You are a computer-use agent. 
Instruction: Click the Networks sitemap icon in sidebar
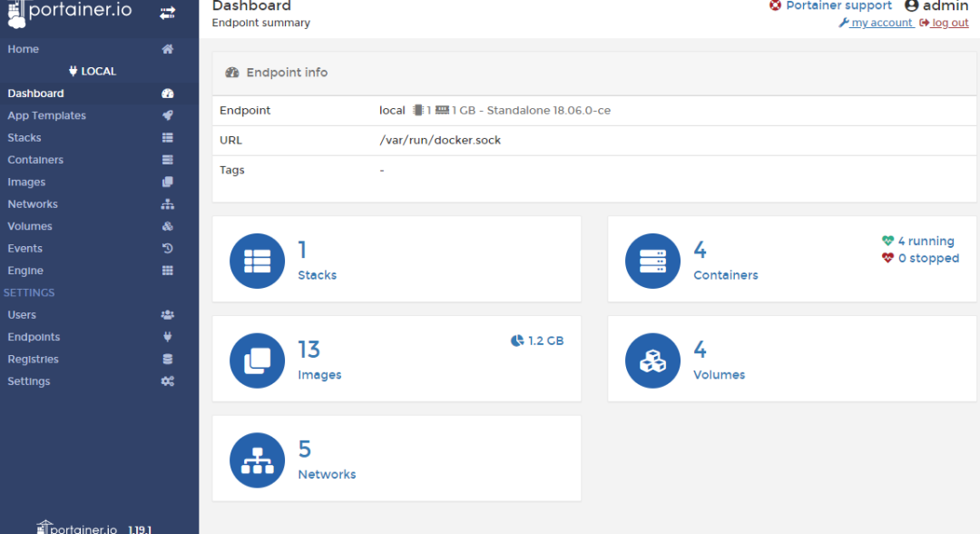pyautogui.click(x=168, y=203)
